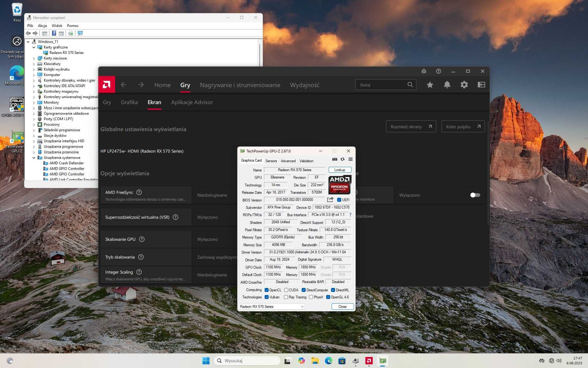The height and width of the screenshot is (368, 588).
Task: Toggle the DirectML checkbox
Action: [x=333, y=290]
